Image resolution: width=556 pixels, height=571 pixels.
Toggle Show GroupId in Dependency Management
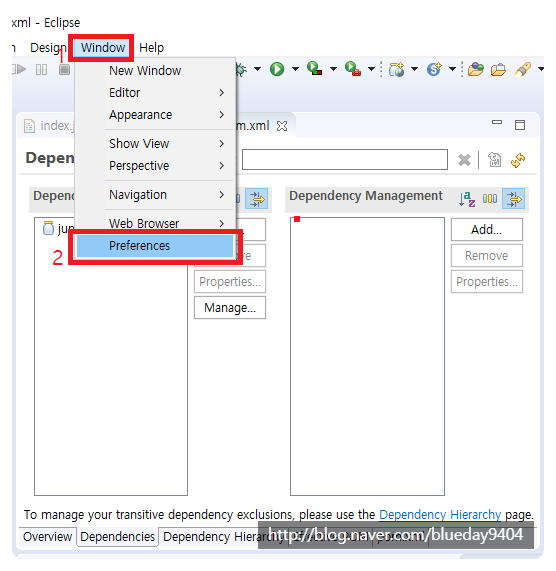490,199
